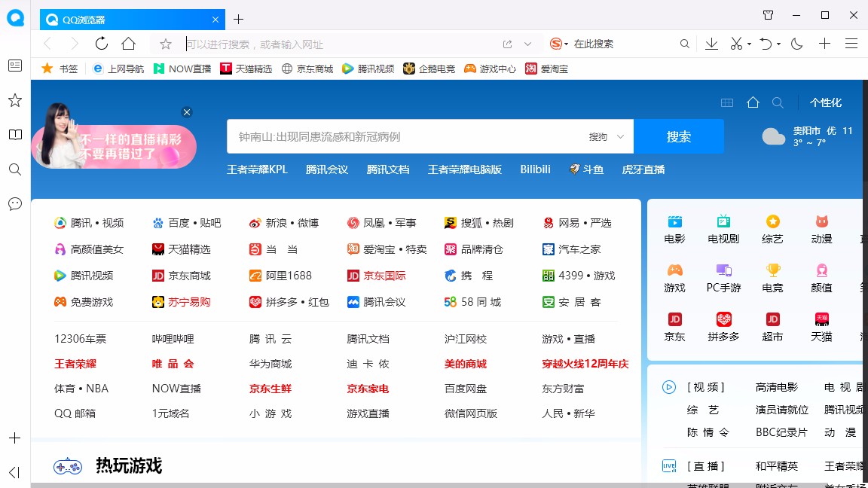Viewport: 868px width, 488px height.
Task: Open the grid/apps icon near 个性化
Action: (x=726, y=102)
